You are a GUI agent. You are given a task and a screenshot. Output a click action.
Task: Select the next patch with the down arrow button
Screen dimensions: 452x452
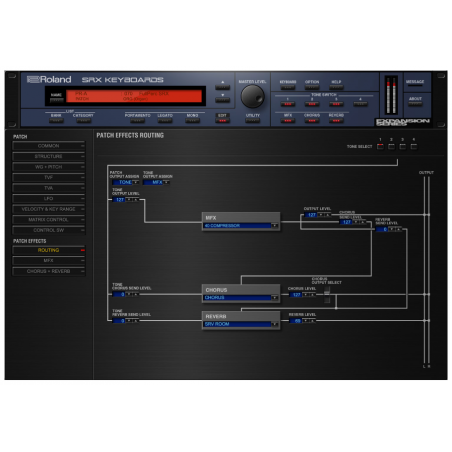pyautogui.click(x=222, y=100)
